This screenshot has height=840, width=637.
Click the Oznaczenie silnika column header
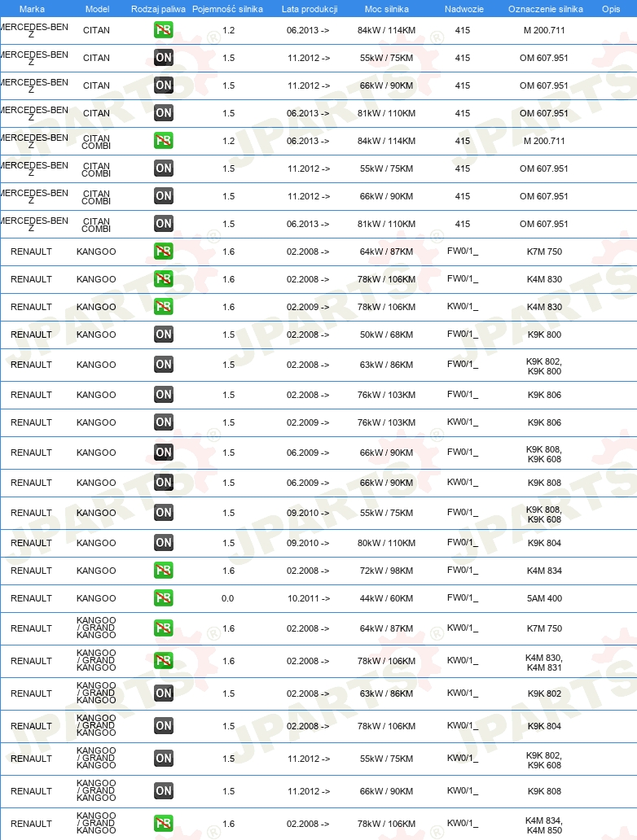pos(545,9)
